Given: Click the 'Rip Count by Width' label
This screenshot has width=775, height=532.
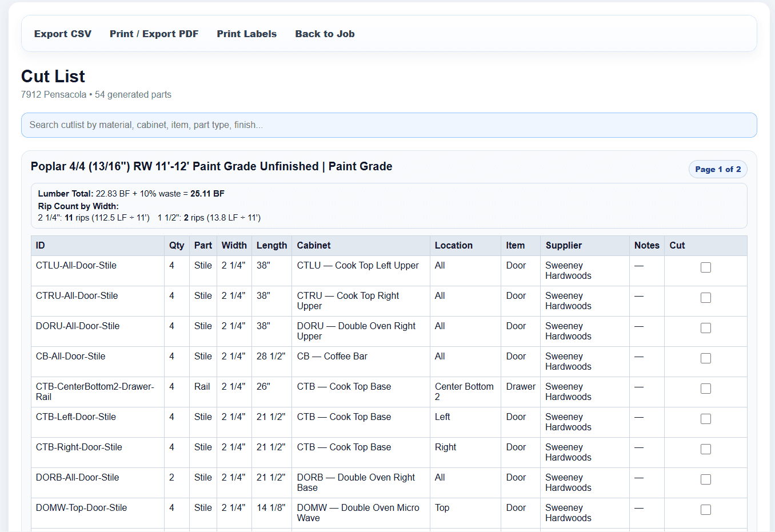Looking at the screenshot, I should [x=78, y=206].
